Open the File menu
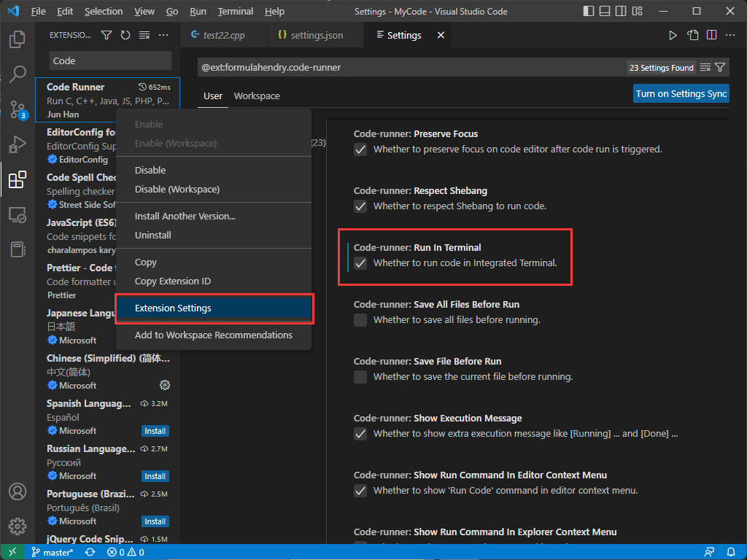This screenshot has height=560, width=747. [38, 11]
